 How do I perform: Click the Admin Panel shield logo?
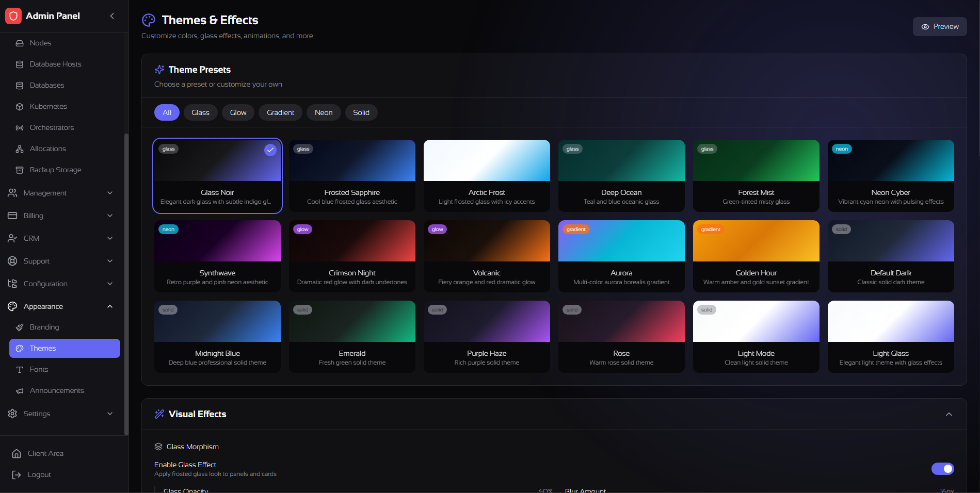tap(13, 16)
